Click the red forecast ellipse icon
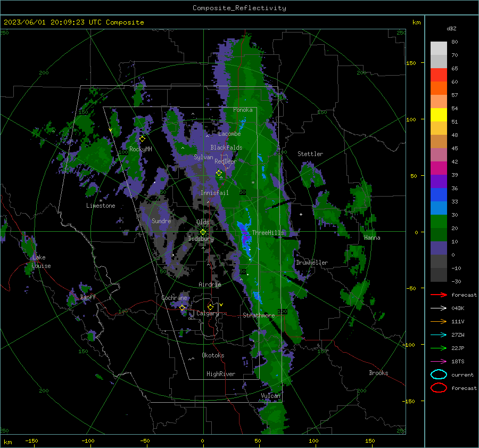Screen dimensions: 479x448 [439, 388]
